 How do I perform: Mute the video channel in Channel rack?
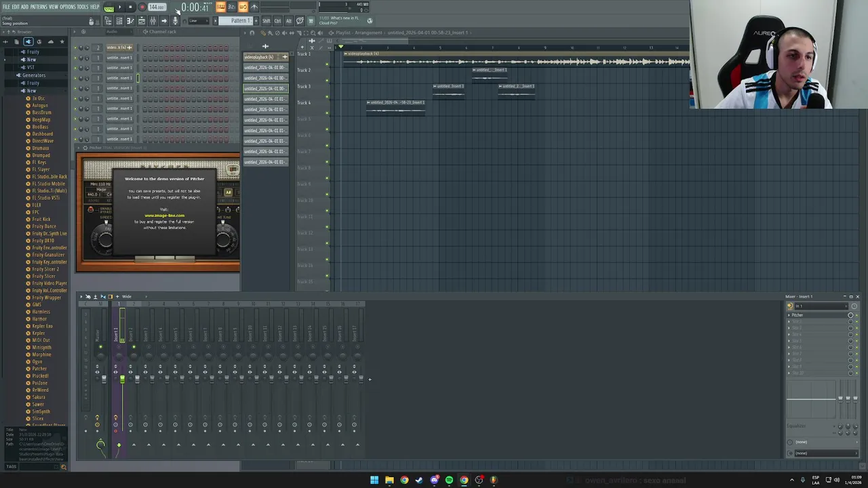click(x=76, y=47)
